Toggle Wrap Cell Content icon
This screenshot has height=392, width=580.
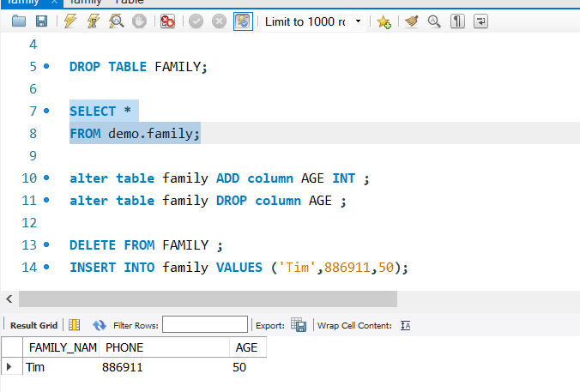(406, 325)
